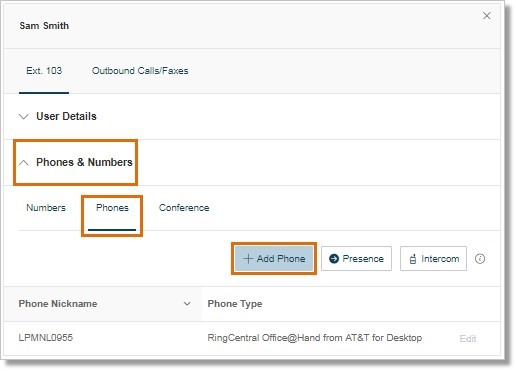Click the Phone Nickname column label
Screen dimensions: 516x371
(58, 304)
